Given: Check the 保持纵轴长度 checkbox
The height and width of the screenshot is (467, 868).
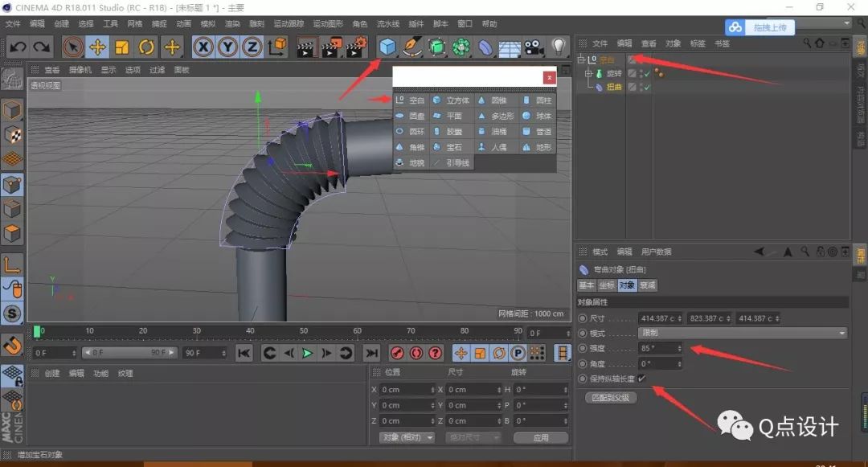Looking at the screenshot, I should (642, 379).
